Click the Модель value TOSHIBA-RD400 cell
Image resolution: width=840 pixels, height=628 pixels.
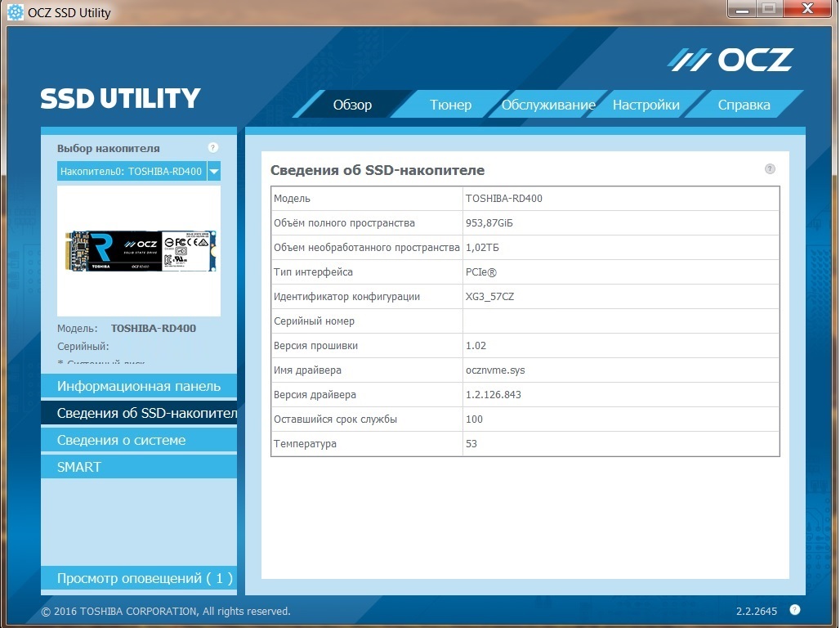[x=621, y=199]
